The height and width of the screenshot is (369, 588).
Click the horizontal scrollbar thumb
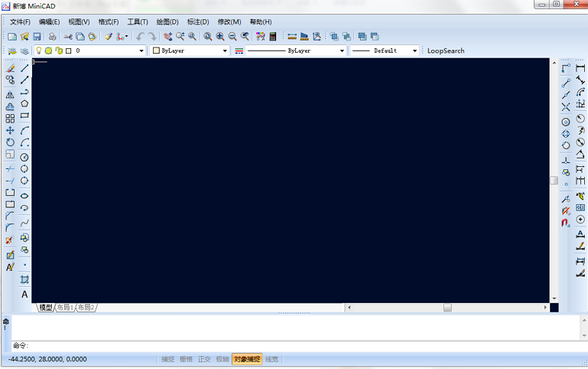coord(447,308)
